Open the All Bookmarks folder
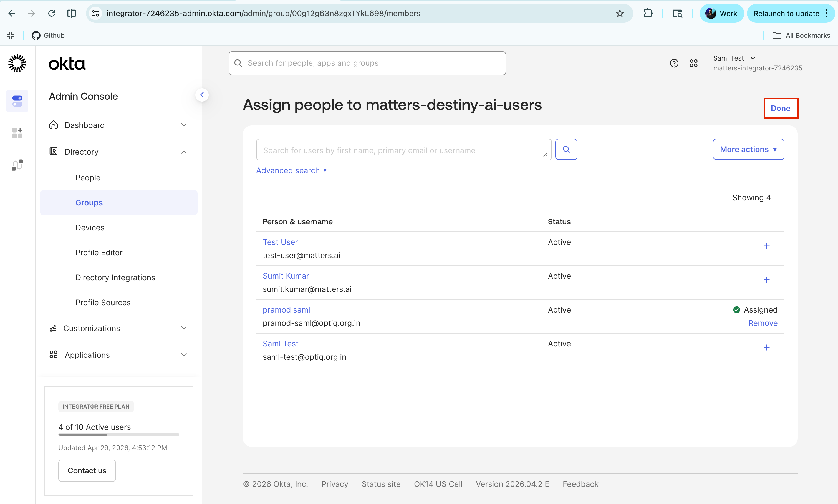This screenshot has width=838, height=504. click(x=801, y=35)
